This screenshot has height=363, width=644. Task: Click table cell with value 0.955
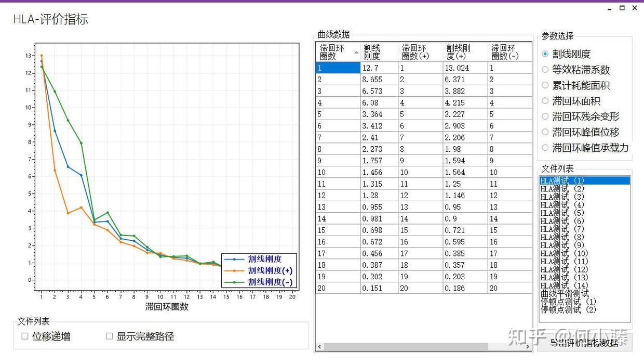click(379, 207)
